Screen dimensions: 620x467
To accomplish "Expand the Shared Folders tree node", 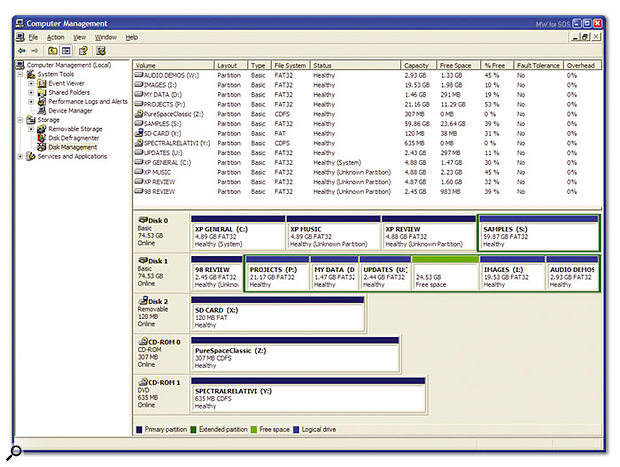I will click(x=31, y=93).
